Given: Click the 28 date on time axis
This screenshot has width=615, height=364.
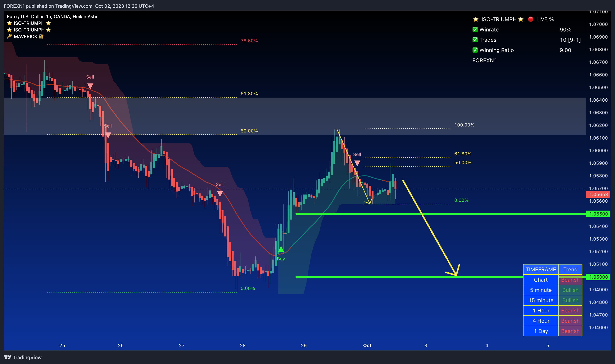Looking at the screenshot, I should tap(243, 345).
